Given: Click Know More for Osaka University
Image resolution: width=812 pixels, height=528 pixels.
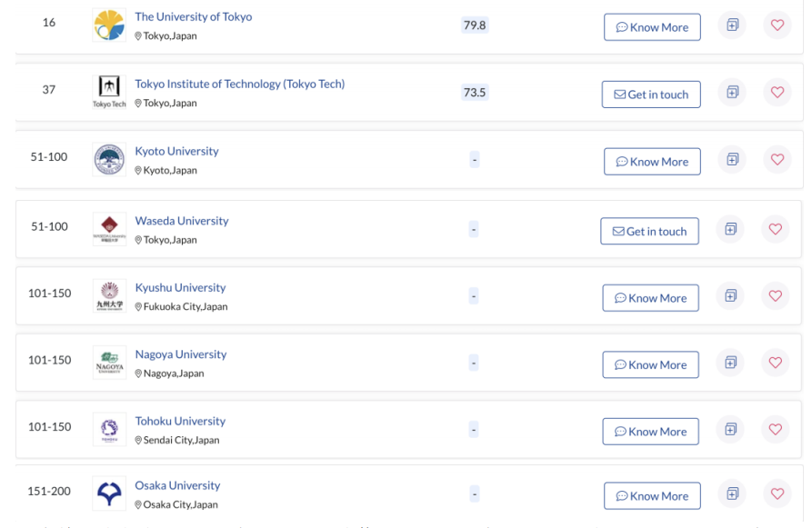Looking at the screenshot, I should [x=652, y=496].
